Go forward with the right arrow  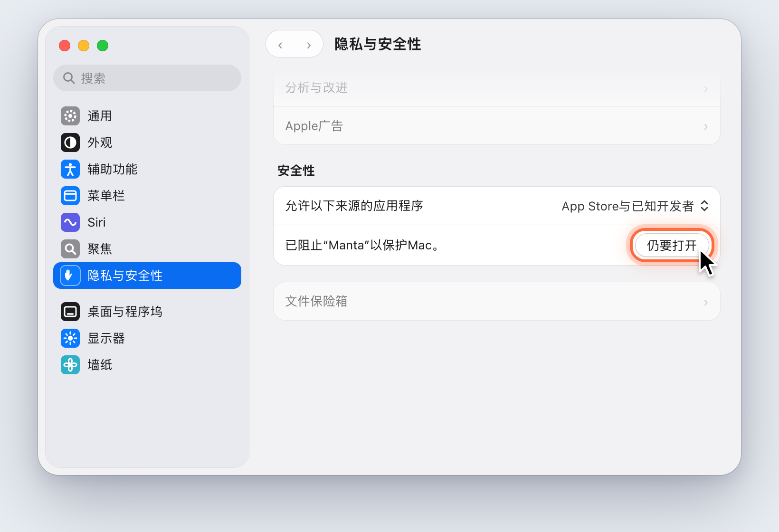[309, 45]
